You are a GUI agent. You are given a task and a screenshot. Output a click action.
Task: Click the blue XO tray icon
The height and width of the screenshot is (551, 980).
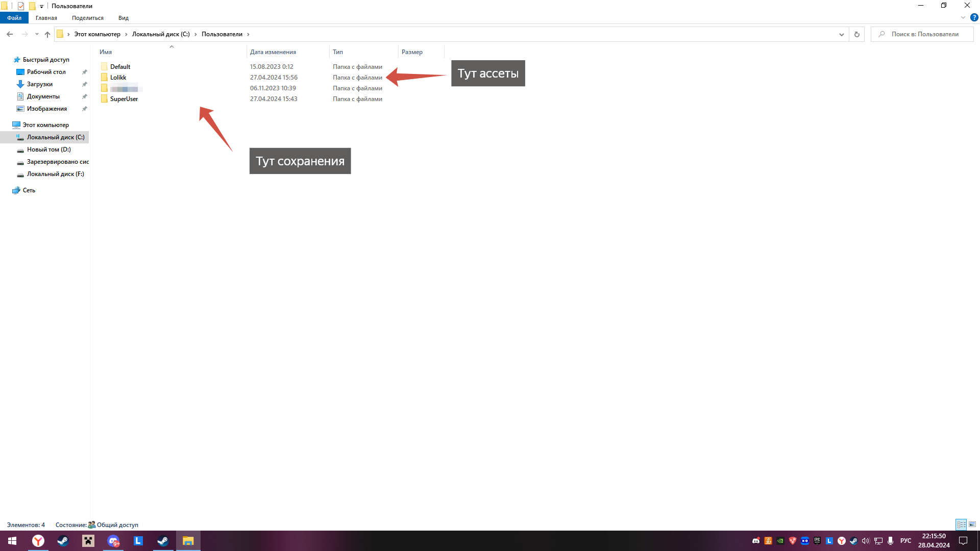[805, 541]
